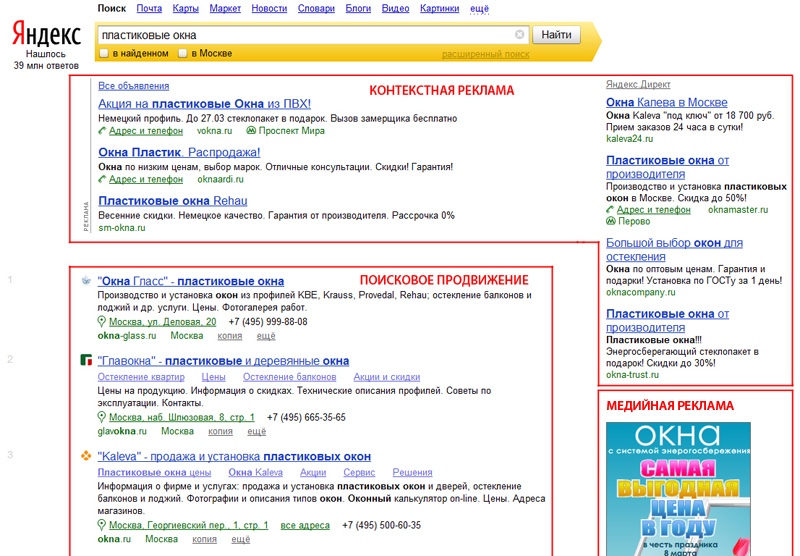
Task: Open the 'Все объявления' link
Action: tap(134, 86)
